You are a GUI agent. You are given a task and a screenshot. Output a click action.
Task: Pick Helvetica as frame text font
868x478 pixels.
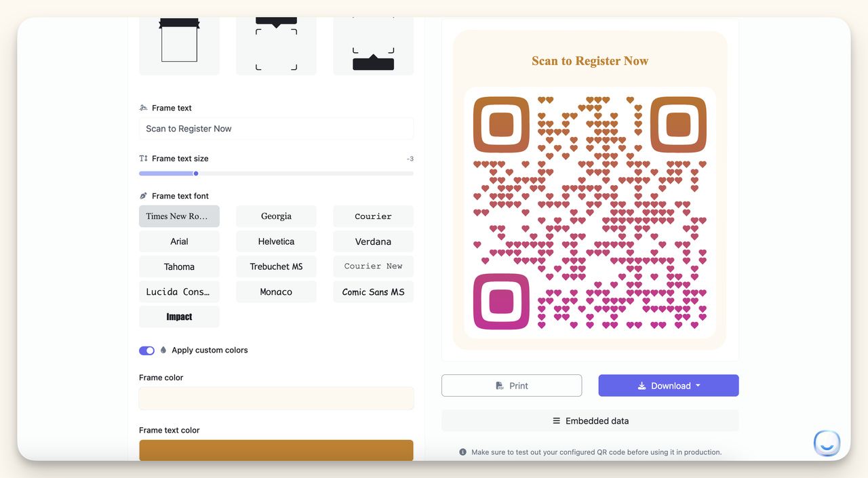276,241
